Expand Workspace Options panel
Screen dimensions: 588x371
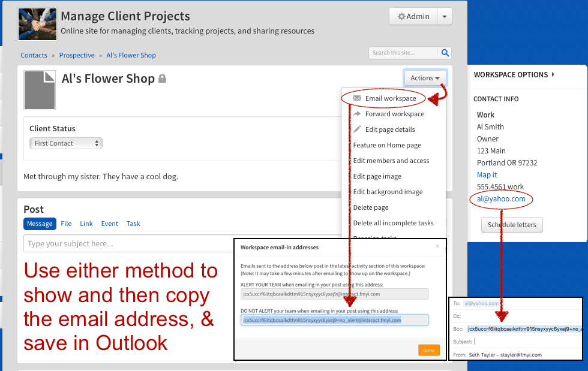tap(514, 75)
